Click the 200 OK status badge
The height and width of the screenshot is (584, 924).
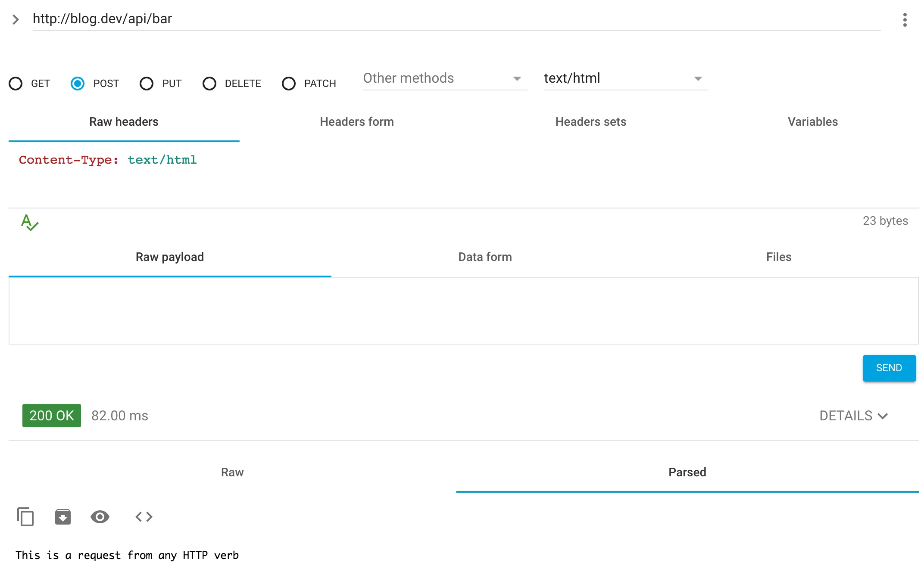52,416
